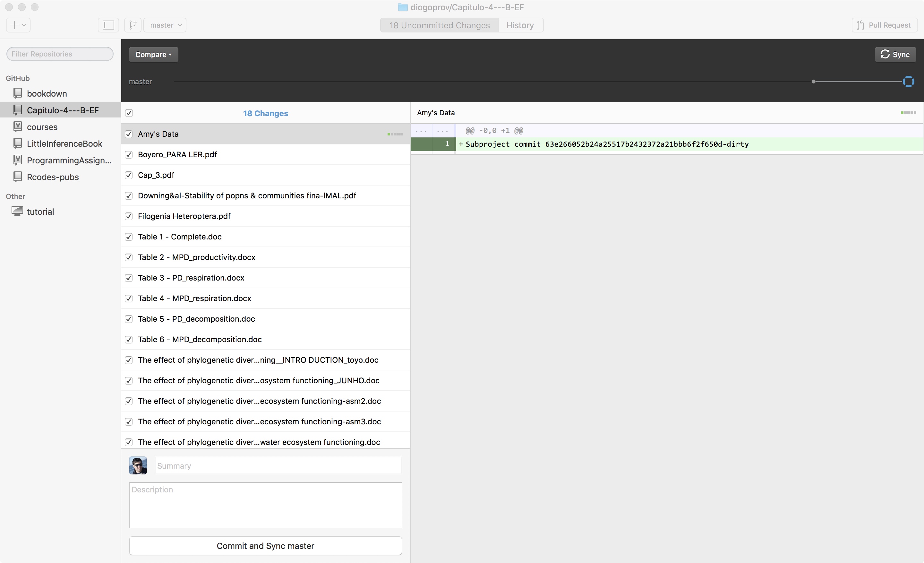
Task: Toggle the repository sidebar icon
Action: [x=108, y=25]
